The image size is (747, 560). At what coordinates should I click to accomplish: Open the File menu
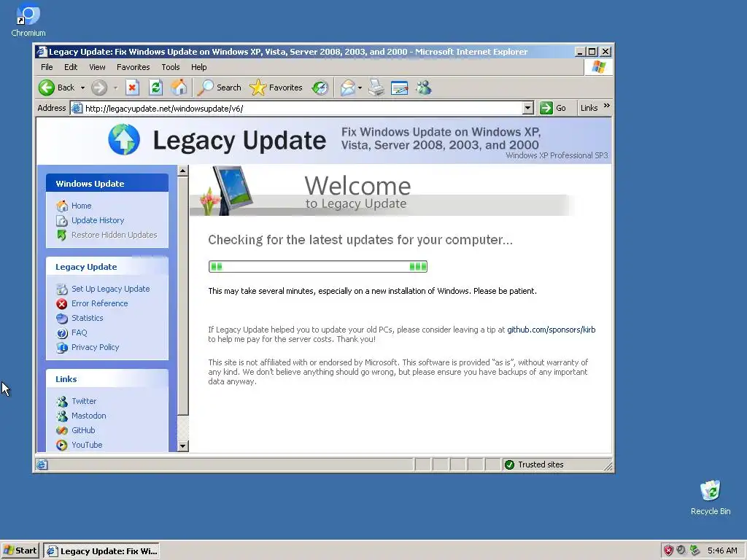point(47,67)
